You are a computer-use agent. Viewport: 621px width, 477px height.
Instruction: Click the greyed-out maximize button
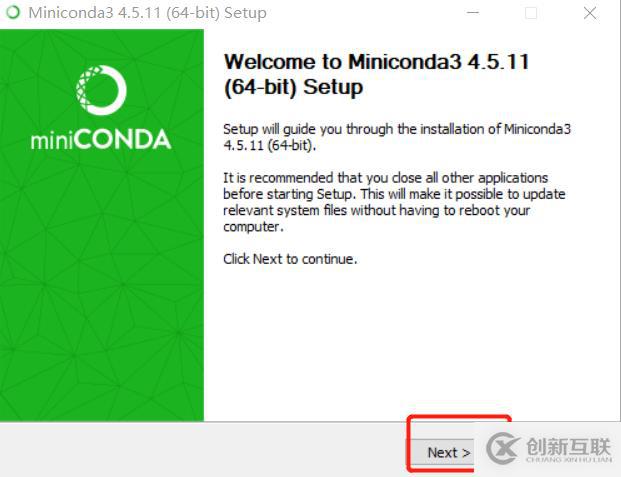coord(531,13)
